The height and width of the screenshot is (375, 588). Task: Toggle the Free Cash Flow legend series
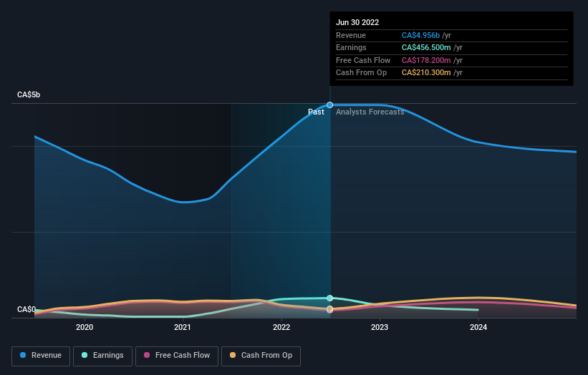coord(177,356)
